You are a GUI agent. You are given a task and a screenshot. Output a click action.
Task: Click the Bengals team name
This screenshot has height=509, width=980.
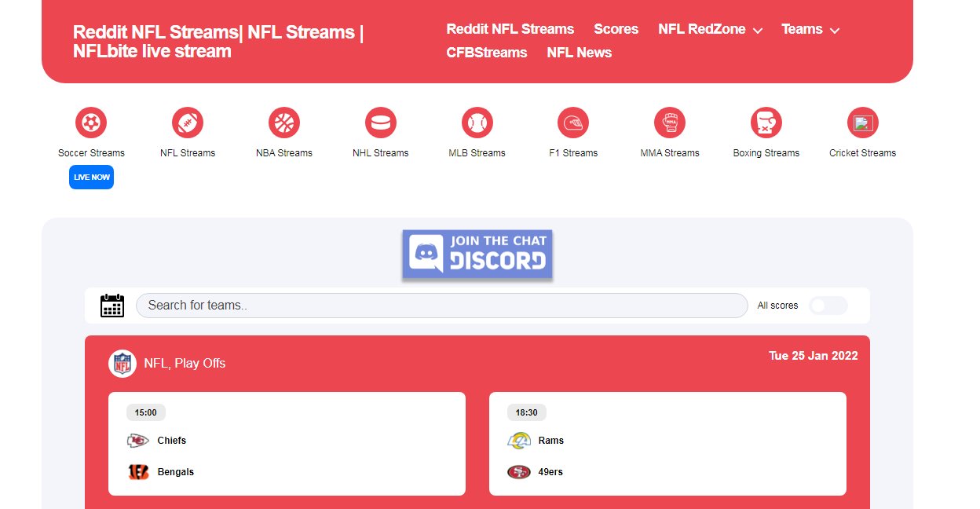pyautogui.click(x=176, y=472)
